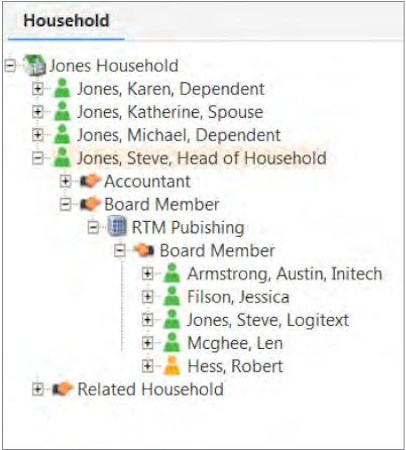Click the RTM Pubishing building icon
Screen dimensions: 406x450
point(117,227)
